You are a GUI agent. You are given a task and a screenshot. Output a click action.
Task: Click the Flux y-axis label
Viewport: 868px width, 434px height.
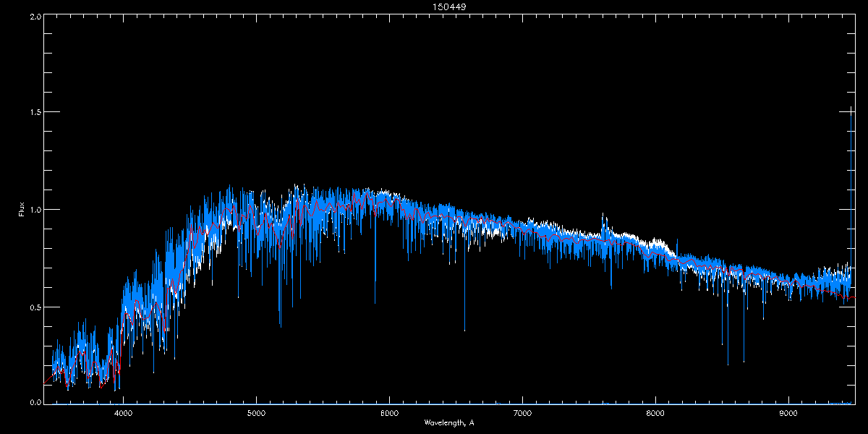pos(21,210)
